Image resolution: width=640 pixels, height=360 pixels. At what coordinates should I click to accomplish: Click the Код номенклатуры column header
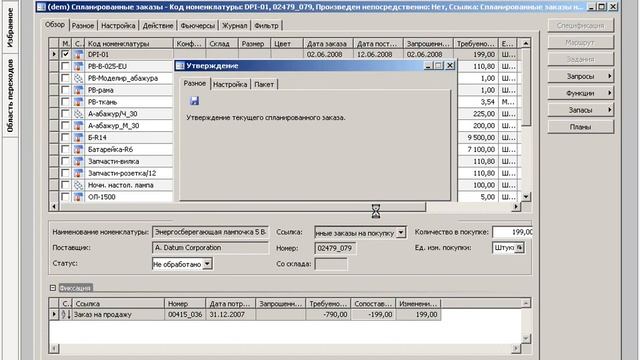pos(129,43)
